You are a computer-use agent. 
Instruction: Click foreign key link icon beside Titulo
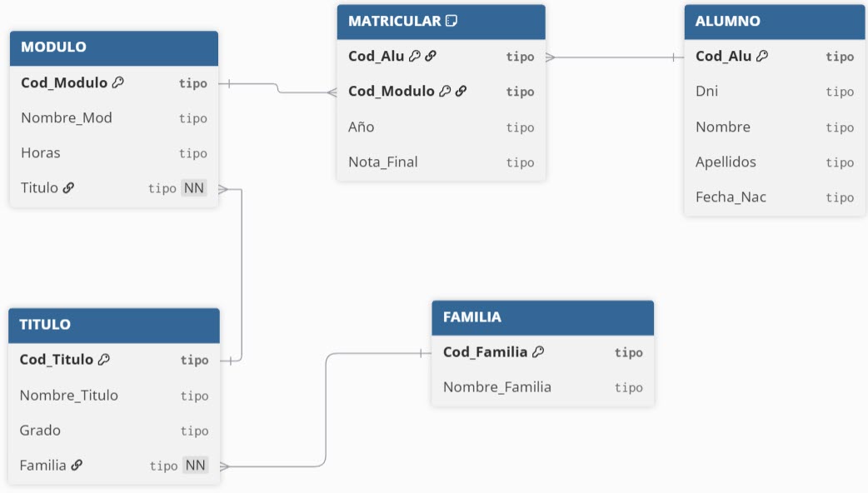click(69, 188)
